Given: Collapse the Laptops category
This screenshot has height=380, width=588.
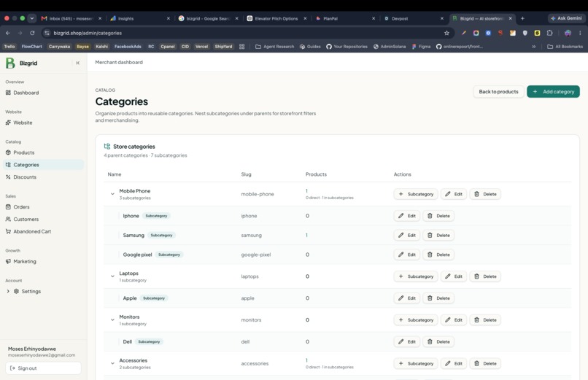Looking at the screenshot, I should point(112,276).
